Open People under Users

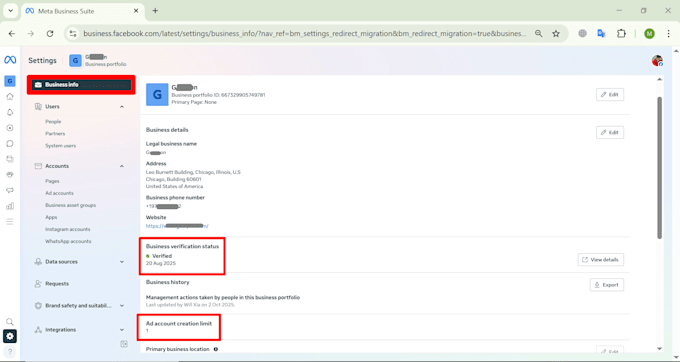(x=53, y=122)
